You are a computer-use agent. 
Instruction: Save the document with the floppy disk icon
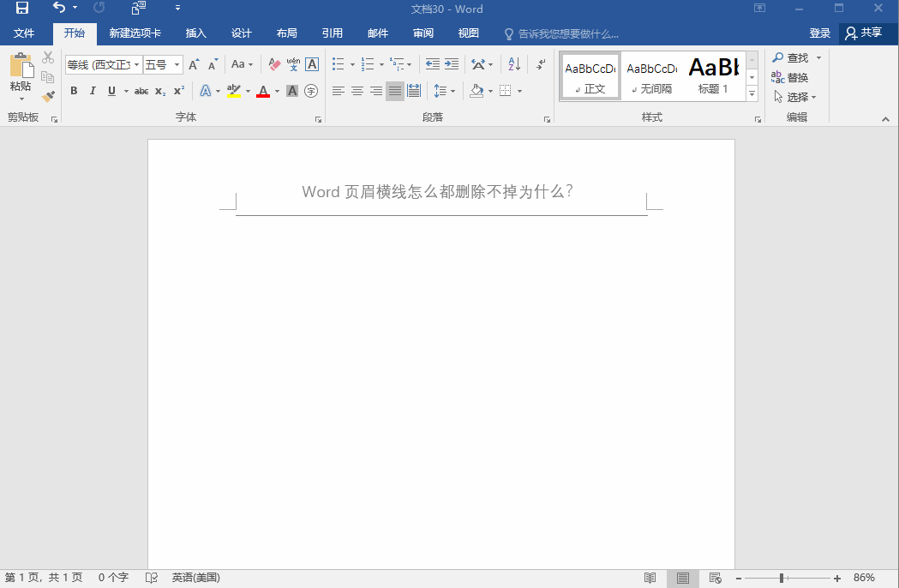pyautogui.click(x=21, y=8)
